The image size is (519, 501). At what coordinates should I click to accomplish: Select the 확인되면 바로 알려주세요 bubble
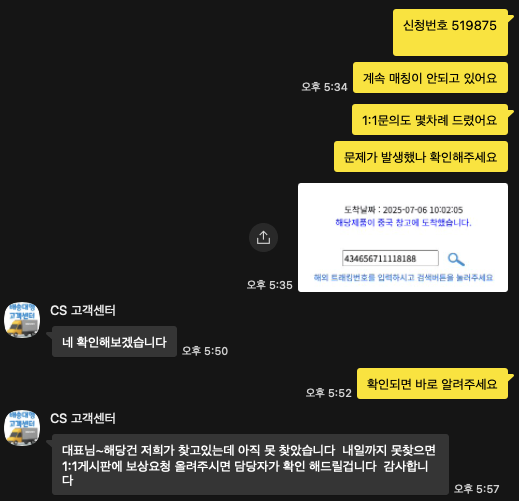tap(432, 384)
